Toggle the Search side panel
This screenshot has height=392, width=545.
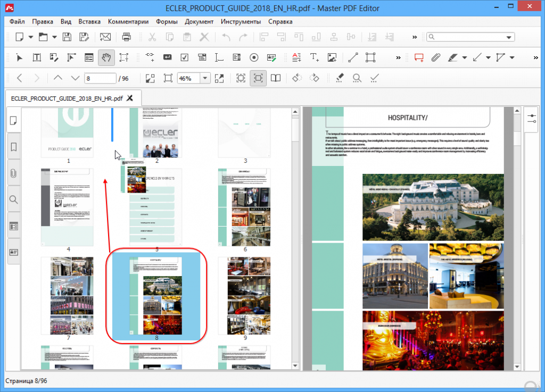tap(14, 199)
